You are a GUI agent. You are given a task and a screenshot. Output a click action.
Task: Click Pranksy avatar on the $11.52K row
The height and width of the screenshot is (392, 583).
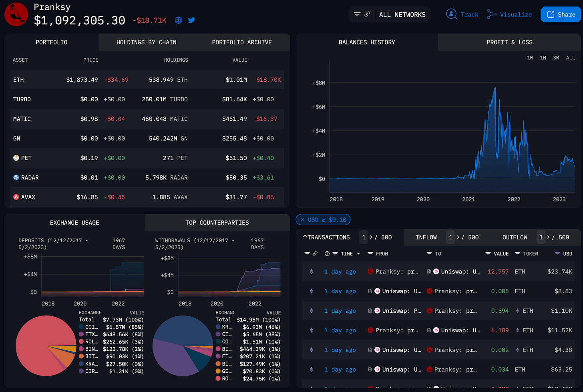pos(370,330)
